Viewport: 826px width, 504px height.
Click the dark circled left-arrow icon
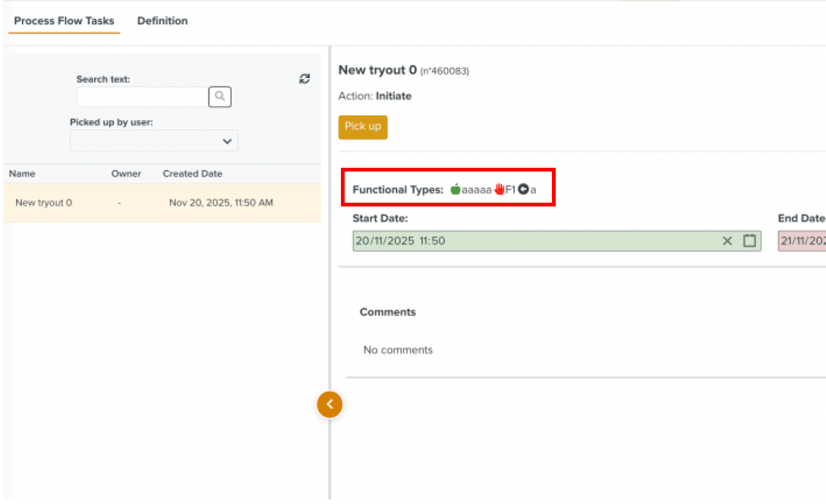click(523, 190)
